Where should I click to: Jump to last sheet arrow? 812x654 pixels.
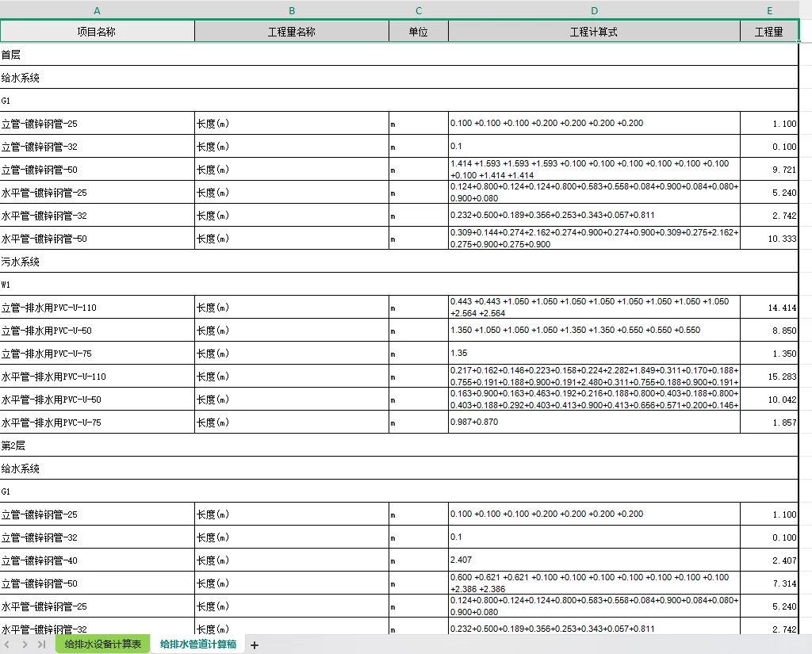click(42, 644)
